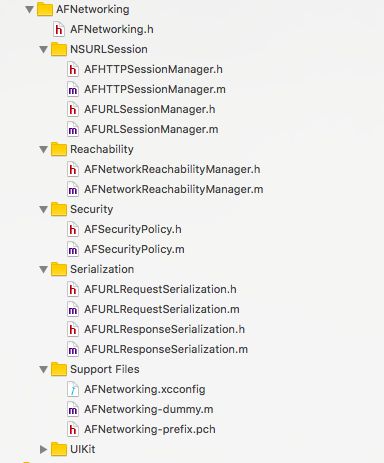Click the AFNetworking-dummy.m file icon
This screenshot has height=463, width=384.
click(x=73, y=409)
